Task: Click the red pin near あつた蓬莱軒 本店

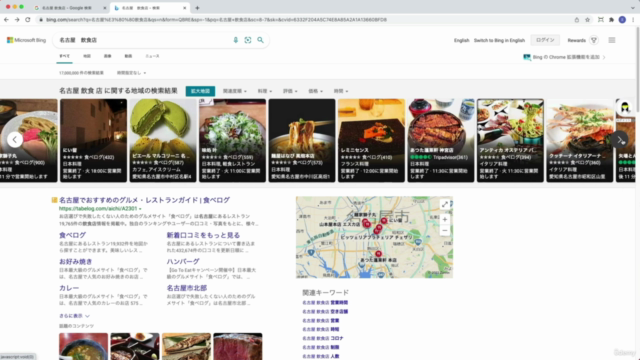Action: tap(378, 253)
